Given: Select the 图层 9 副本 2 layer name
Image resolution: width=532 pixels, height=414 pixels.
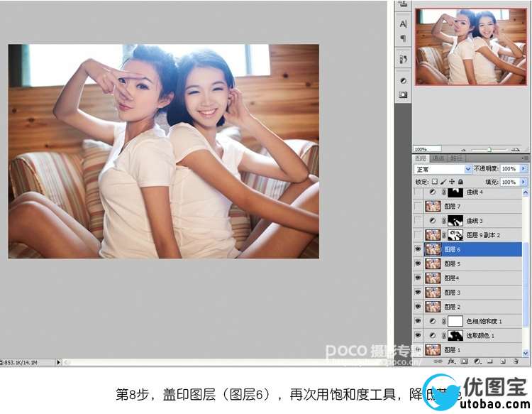Looking at the screenshot, I should pos(483,235).
